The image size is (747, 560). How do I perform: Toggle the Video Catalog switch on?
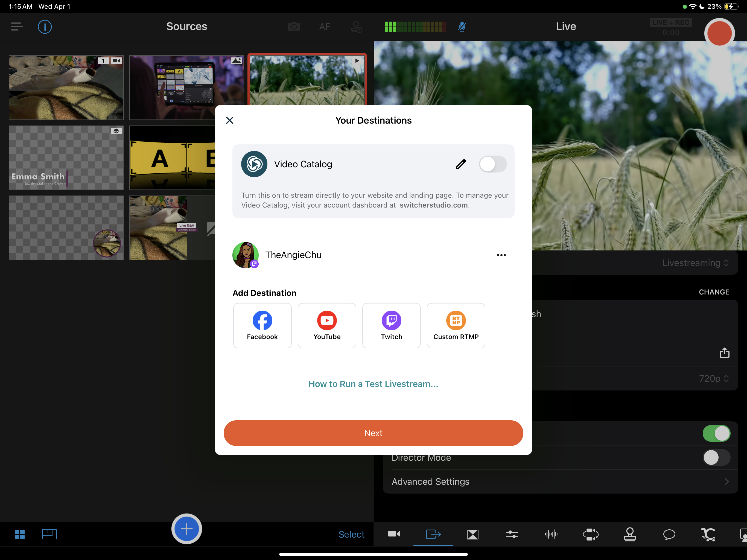coord(492,164)
